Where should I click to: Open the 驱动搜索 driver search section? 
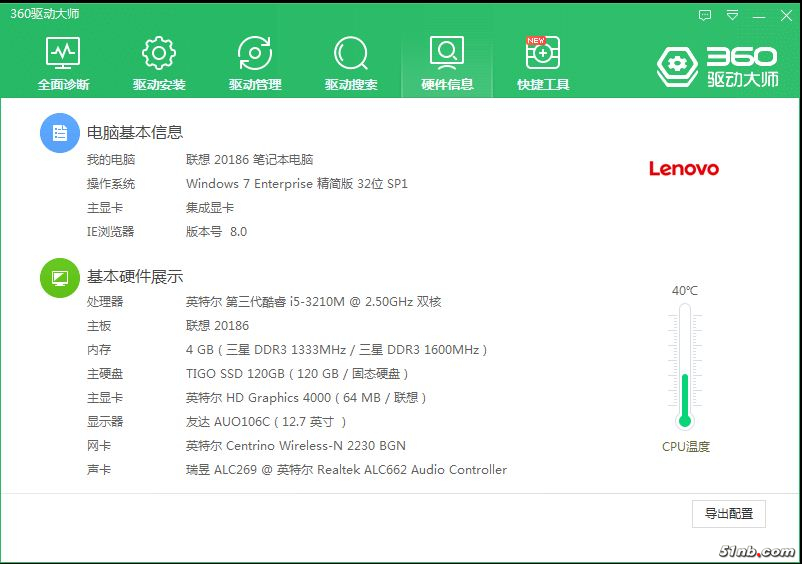pos(351,64)
